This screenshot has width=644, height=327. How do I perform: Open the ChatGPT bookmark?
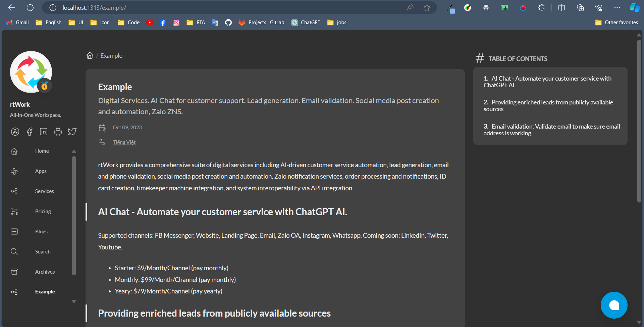click(x=306, y=22)
